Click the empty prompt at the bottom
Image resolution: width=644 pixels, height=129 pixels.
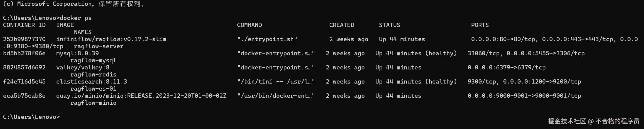(60, 117)
